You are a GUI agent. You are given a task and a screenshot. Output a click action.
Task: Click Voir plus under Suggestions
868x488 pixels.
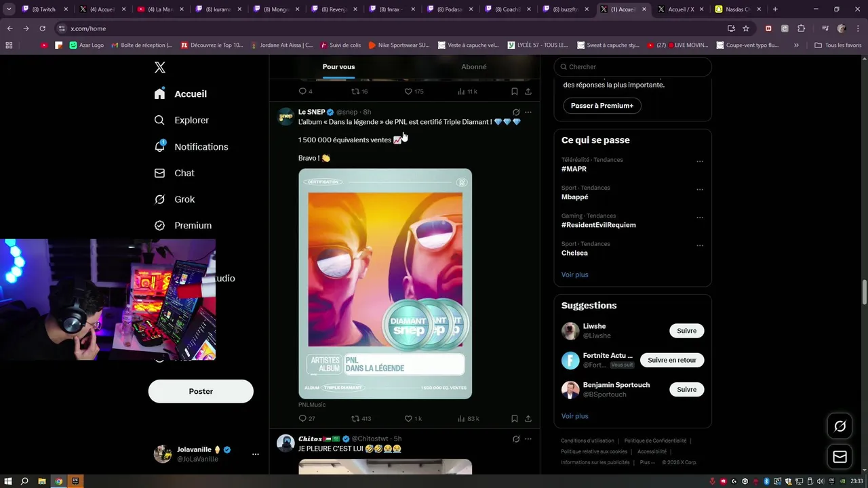coord(574,416)
